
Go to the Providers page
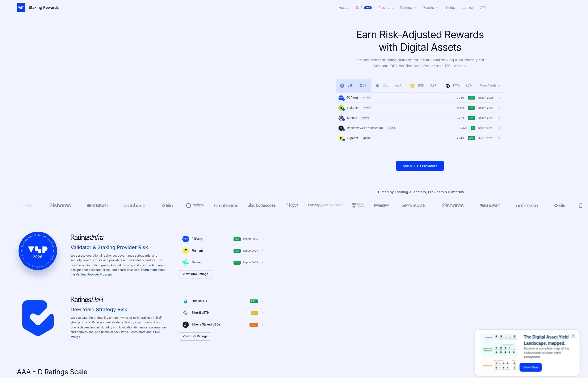386,8
